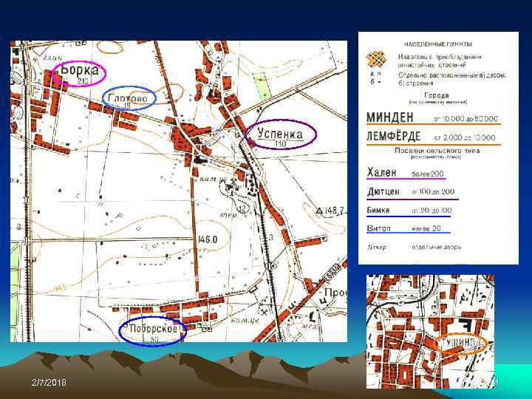Screen dimensions: 532x399
Task: Click the 'более 200' legend text
Action: pos(428,174)
